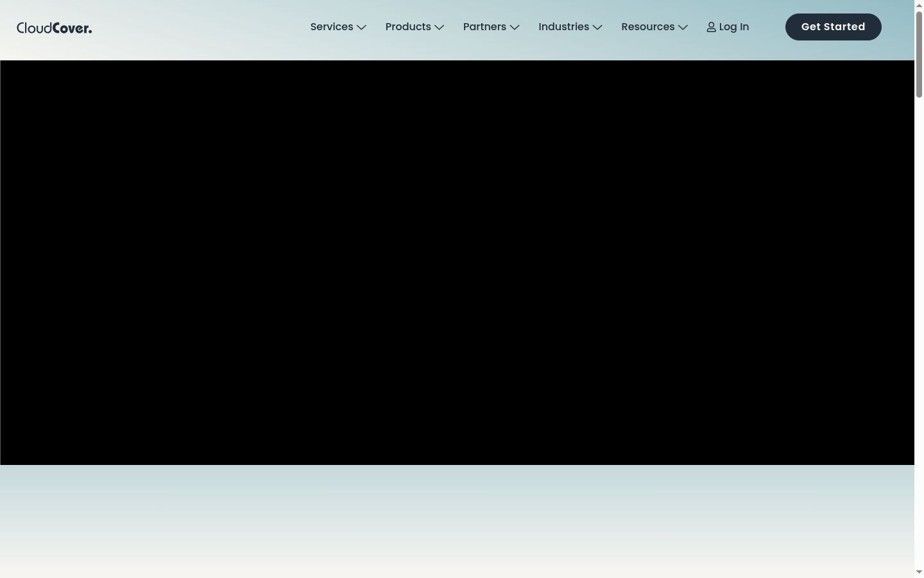
Task: Click the Get Started button
Action: (834, 27)
